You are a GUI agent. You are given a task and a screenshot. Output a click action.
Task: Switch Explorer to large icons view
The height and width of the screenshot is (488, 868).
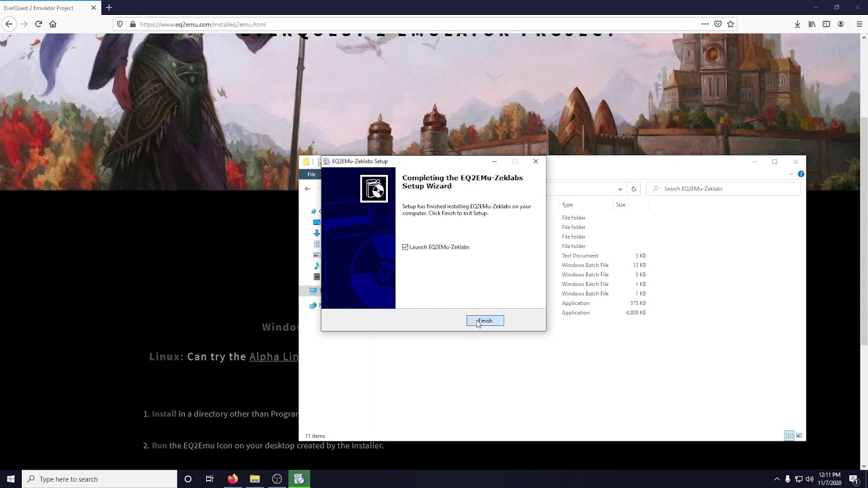[x=800, y=436]
